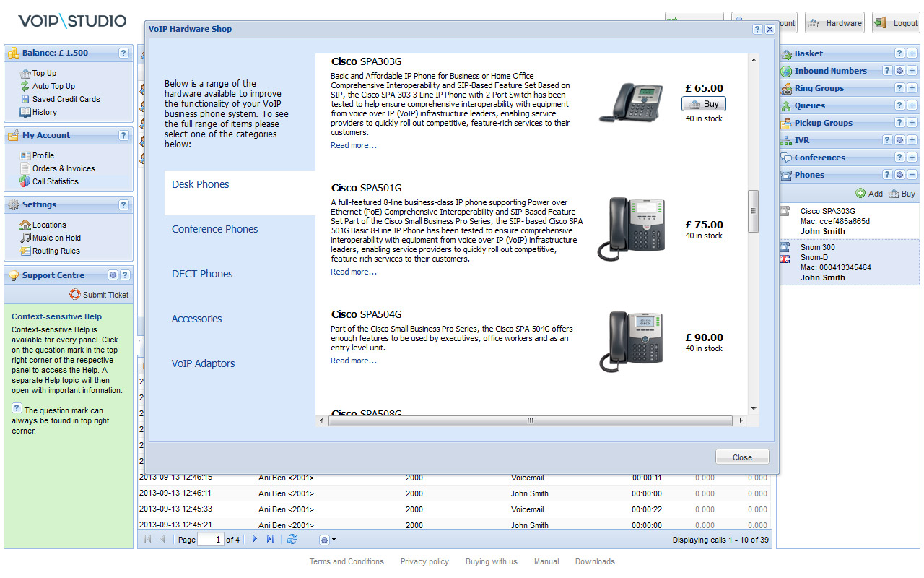Click the help icon in shop dialog title
The image size is (924, 578).
pyautogui.click(x=757, y=30)
